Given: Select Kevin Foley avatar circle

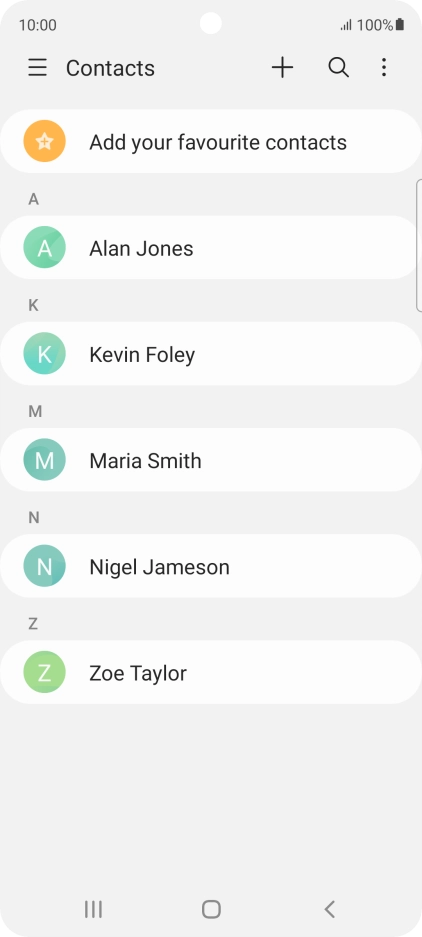Looking at the screenshot, I should pos(44,354).
